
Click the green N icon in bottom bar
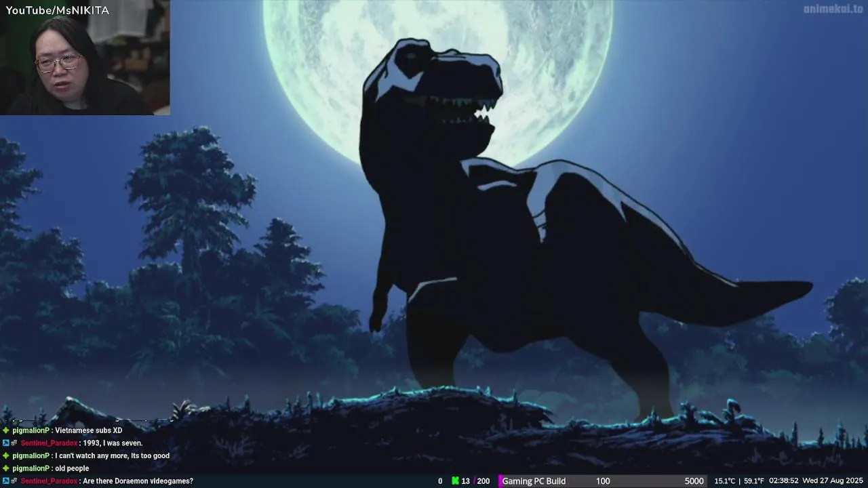click(455, 481)
